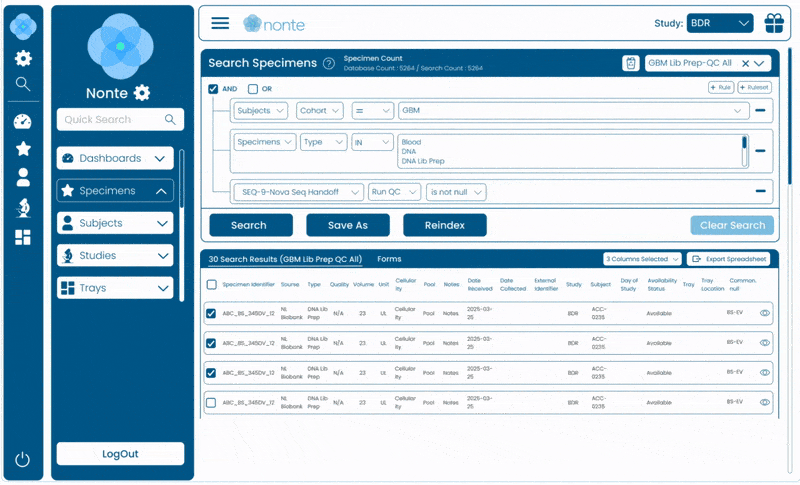800x485 pixels.
Task: Open the dashboard gauge icon in left rail
Action: 23,122
